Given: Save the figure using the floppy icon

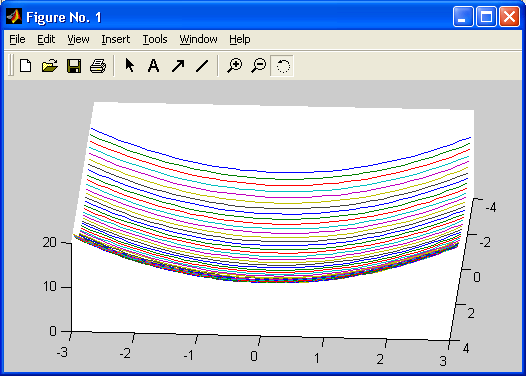Looking at the screenshot, I should click(74, 66).
